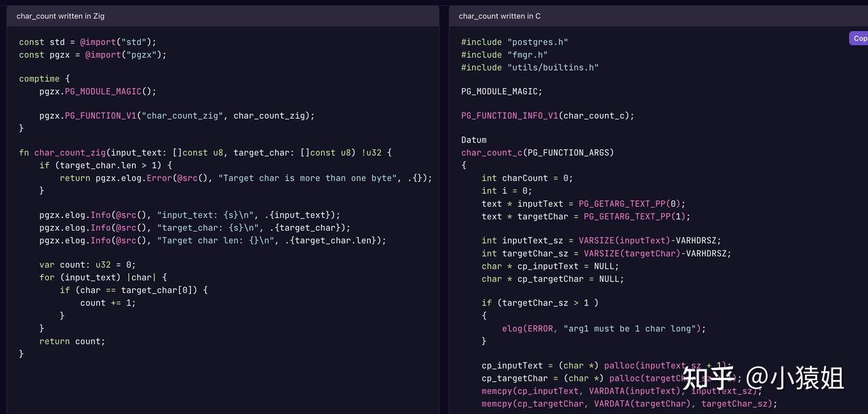Click the 'return pgzx.elog.Error' line
The height and width of the screenshot is (414, 868).
246,178
